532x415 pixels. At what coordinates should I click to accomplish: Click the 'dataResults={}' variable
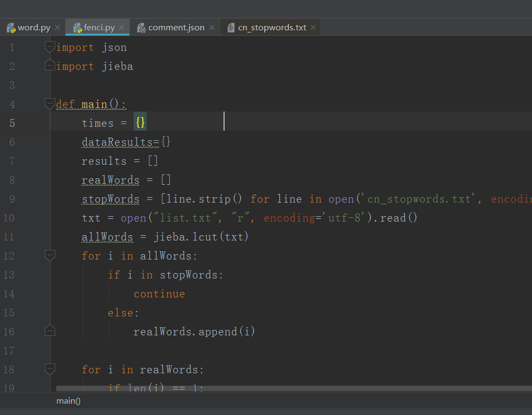(126, 142)
